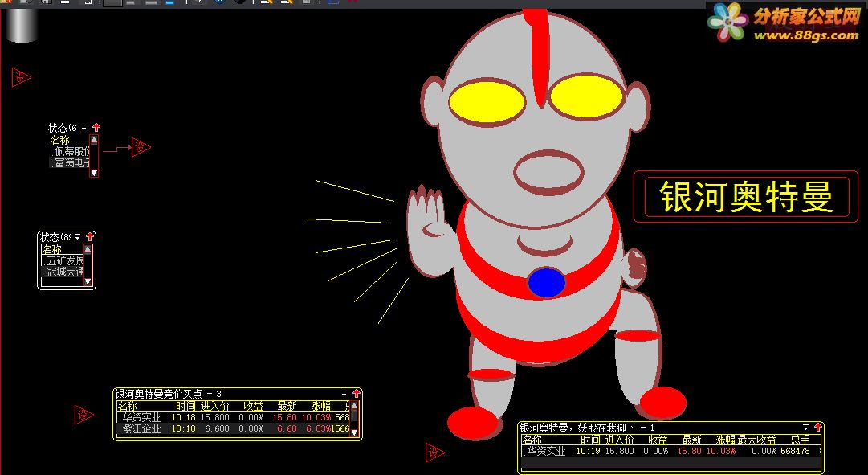The width and height of the screenshot is (868, 475).
Task: Sort by 总手 column
Action: pos(800,440)
